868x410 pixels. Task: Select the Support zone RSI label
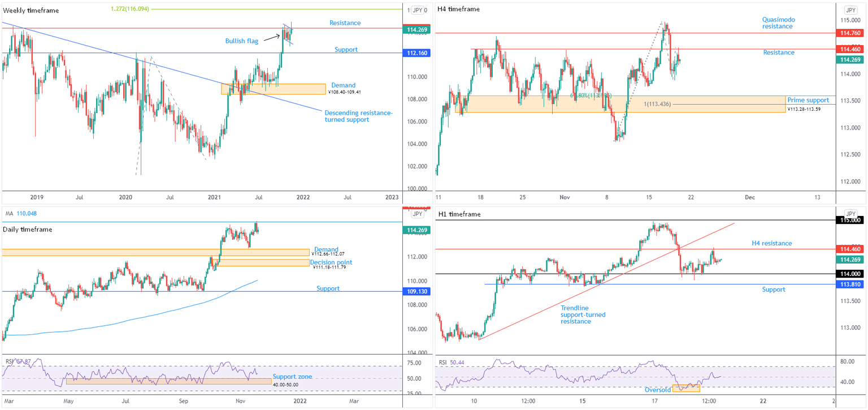click(292, 377)
